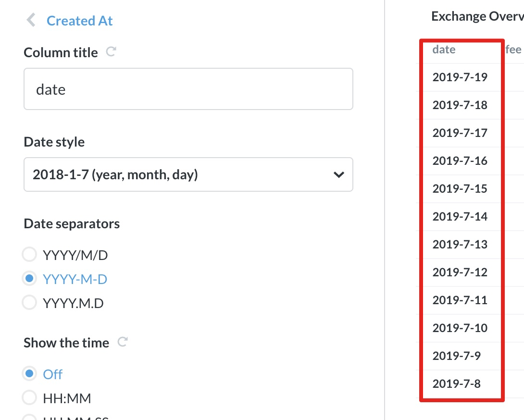524x420 pixels.
Task: Click the fee column header
Action: [x=512, y=49]
